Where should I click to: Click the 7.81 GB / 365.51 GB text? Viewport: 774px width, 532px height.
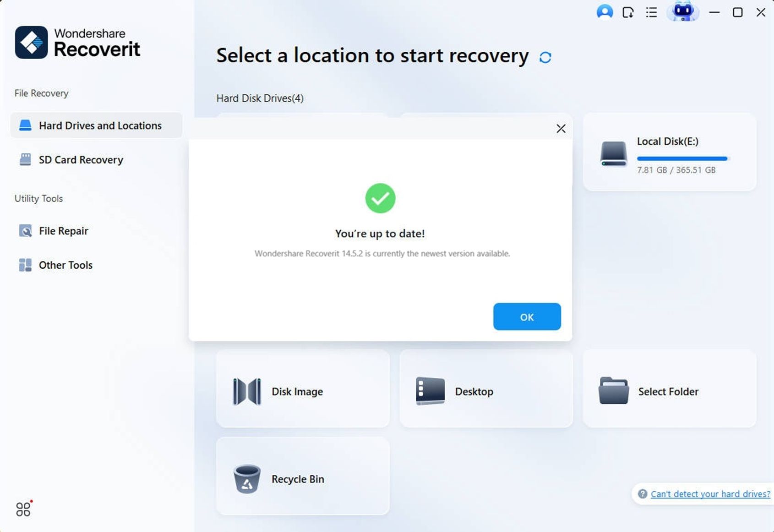676,170
